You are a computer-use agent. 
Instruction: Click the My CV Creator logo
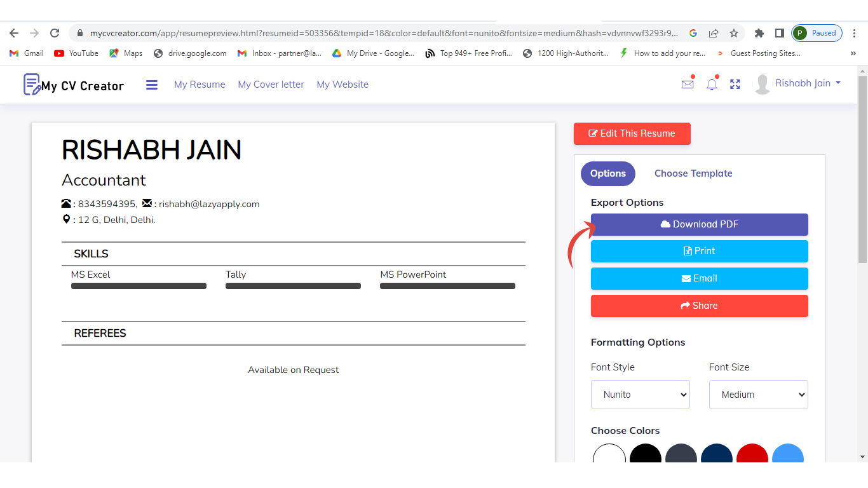74,85
